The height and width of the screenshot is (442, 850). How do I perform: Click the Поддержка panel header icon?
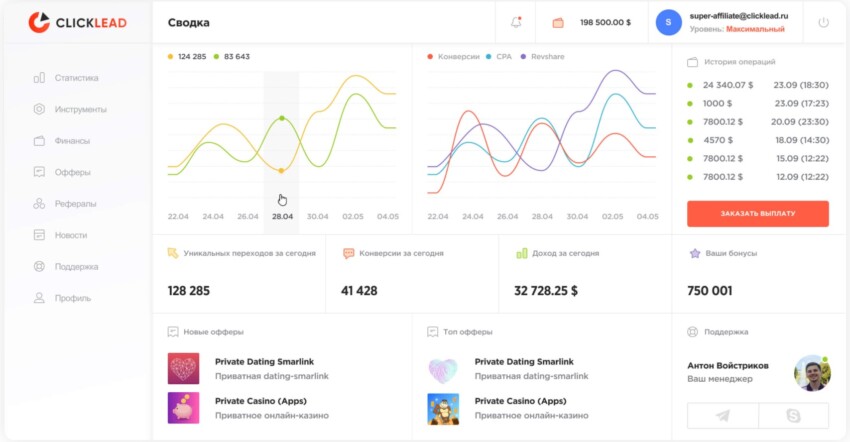point(692,332)
